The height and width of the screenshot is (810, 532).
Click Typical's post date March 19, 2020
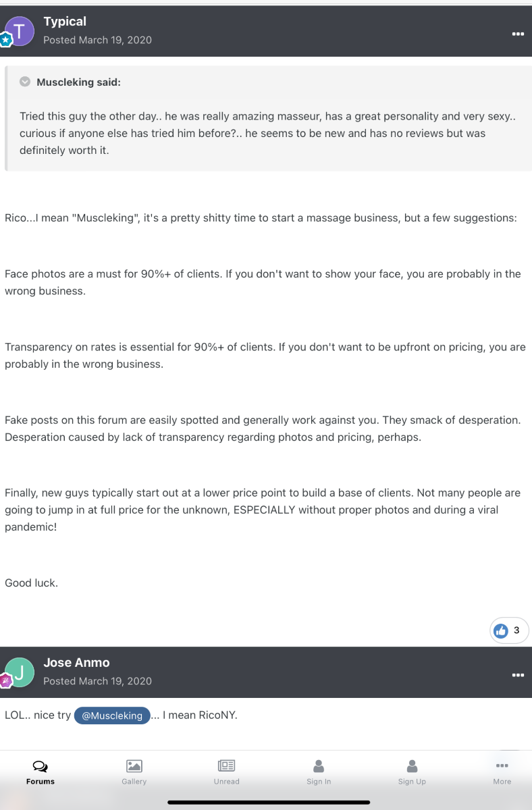click(97, 40)
